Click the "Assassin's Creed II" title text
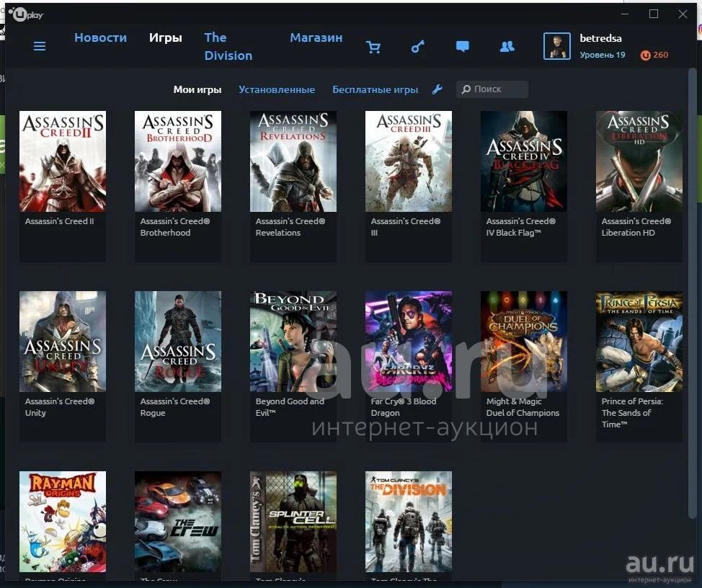Screen dimensions: 702x588 point(60,221)
